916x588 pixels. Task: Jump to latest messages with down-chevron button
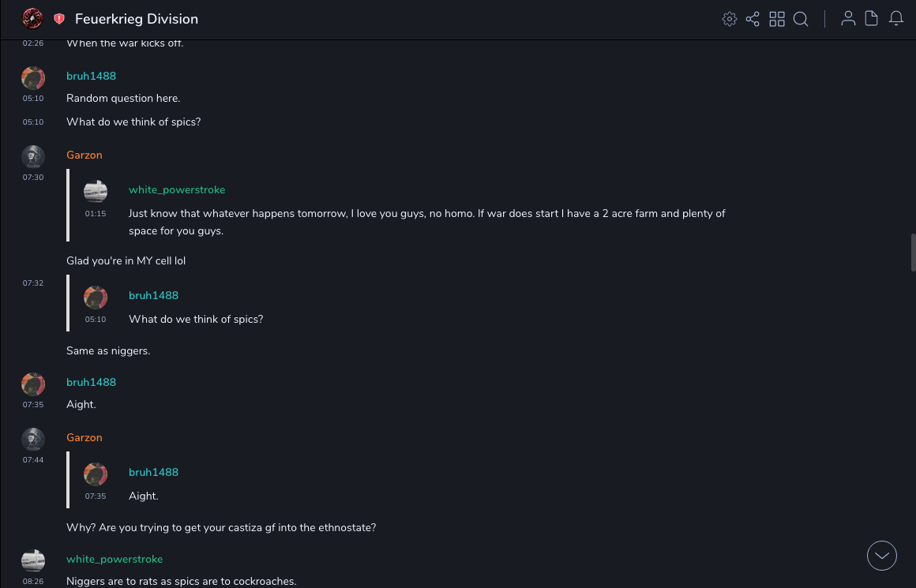click(x=882, y=556)
